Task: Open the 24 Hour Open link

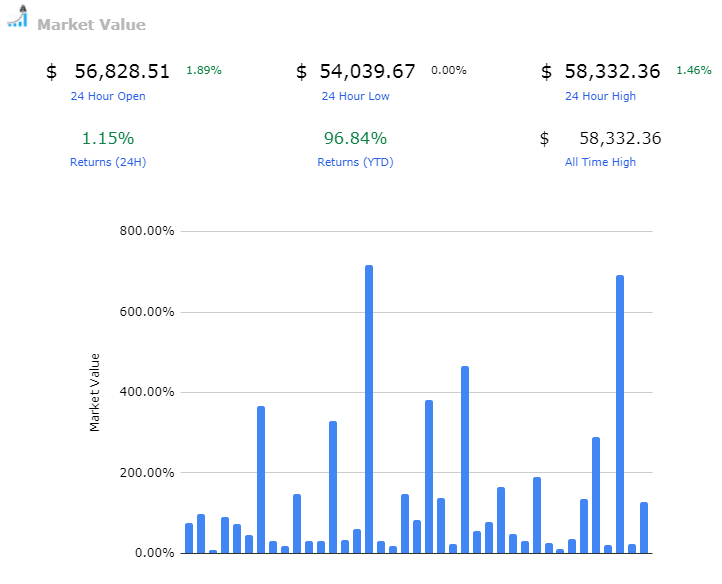Action: (108, 96)
